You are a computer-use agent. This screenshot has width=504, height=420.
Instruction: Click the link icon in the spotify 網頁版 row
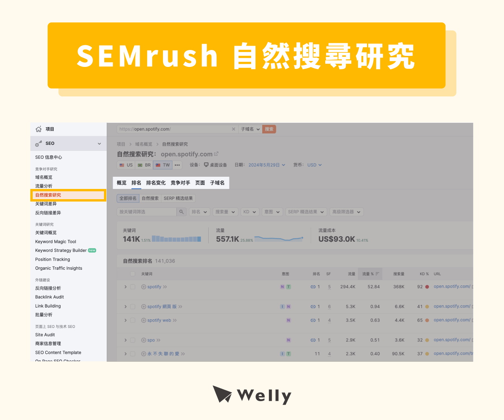point(313,307)
